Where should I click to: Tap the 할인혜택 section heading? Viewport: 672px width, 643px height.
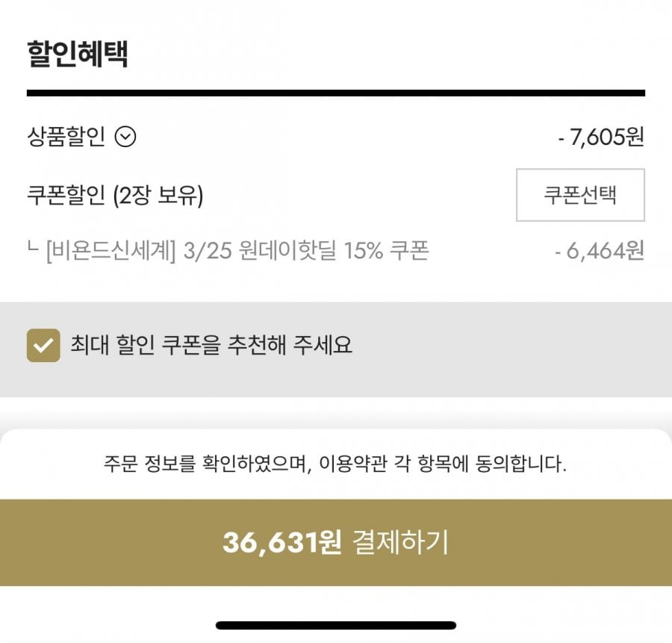(x=78, y=54)
